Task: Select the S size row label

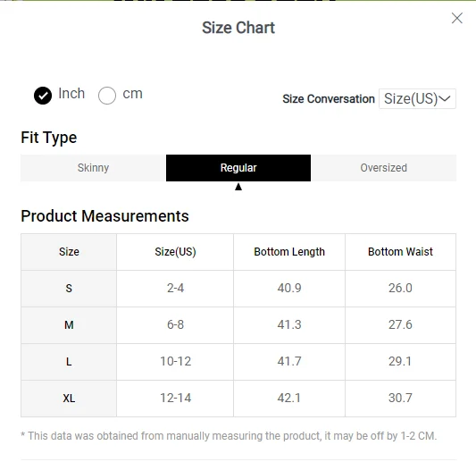Action: point(69,289)
